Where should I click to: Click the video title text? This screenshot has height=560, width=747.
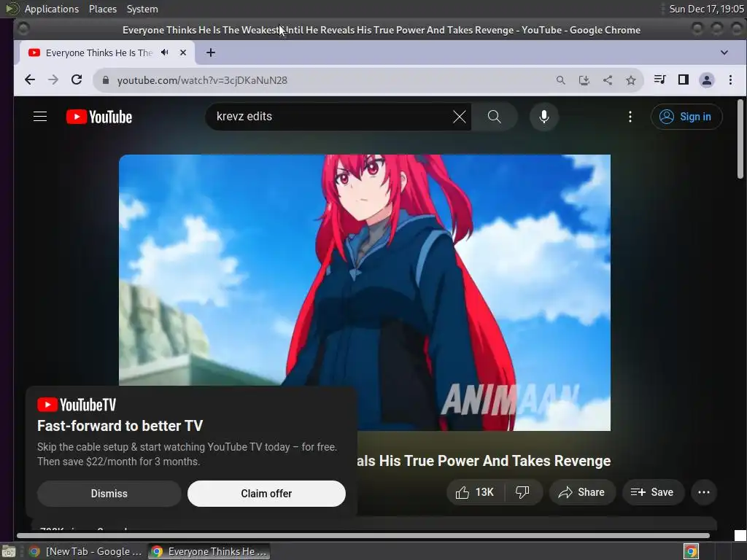click(x=484, y=461)
